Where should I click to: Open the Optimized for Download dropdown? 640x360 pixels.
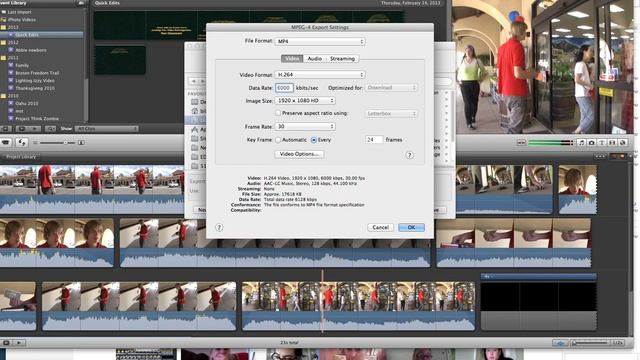click(391, 88)
